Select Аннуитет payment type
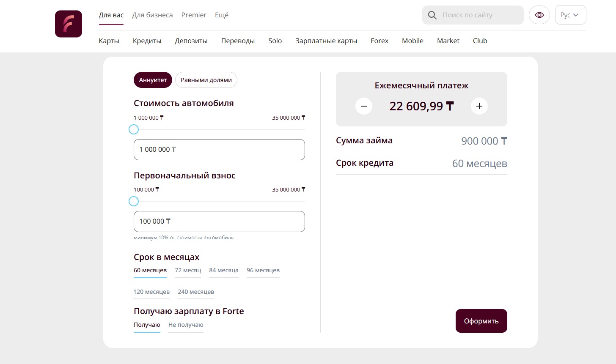The width and height of the screenshot is (616, 364). pos(153,80)
